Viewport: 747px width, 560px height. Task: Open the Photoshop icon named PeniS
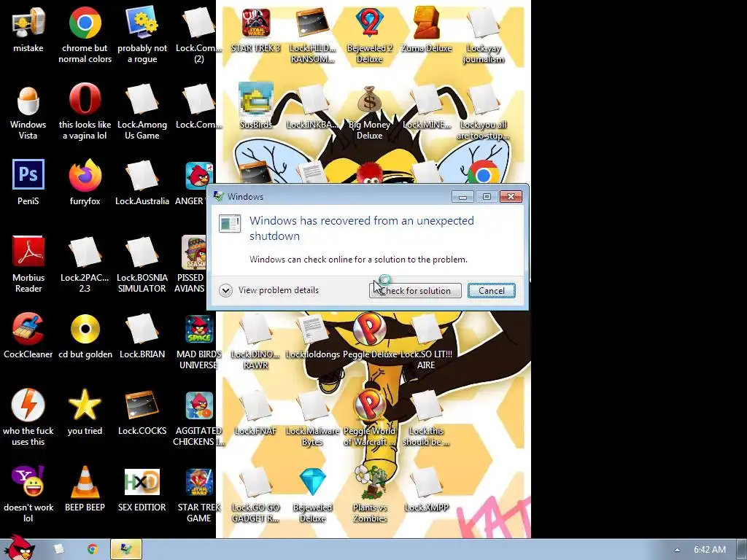[28, 175]
